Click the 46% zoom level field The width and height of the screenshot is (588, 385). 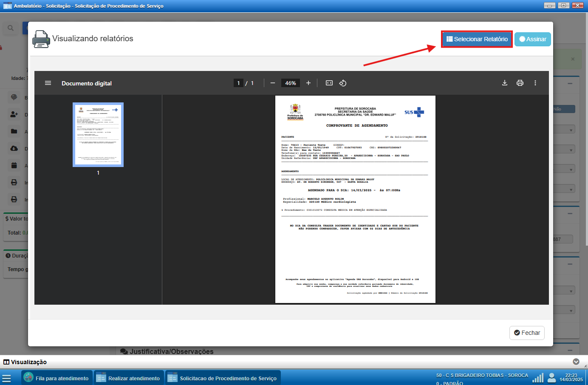291,83
